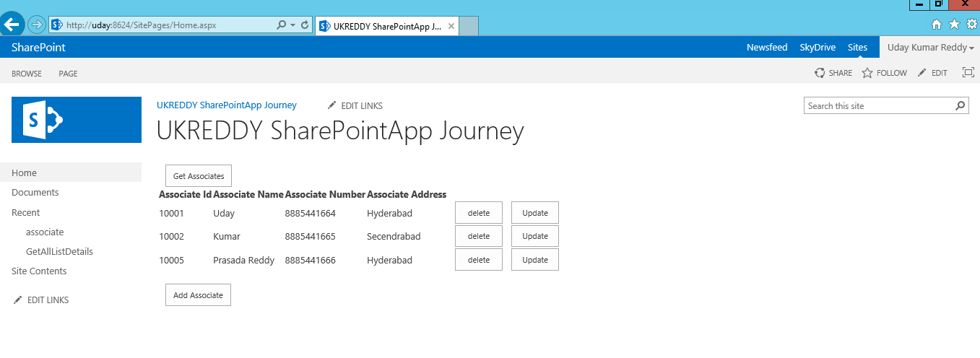Update associate Prasada Reddy row
Viewport: 980px width, 358px height.
tap(535, 260)
